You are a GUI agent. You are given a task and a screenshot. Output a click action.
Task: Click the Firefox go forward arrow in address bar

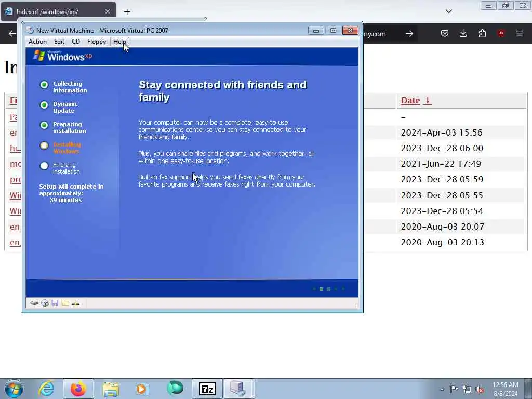coord(409,34)
